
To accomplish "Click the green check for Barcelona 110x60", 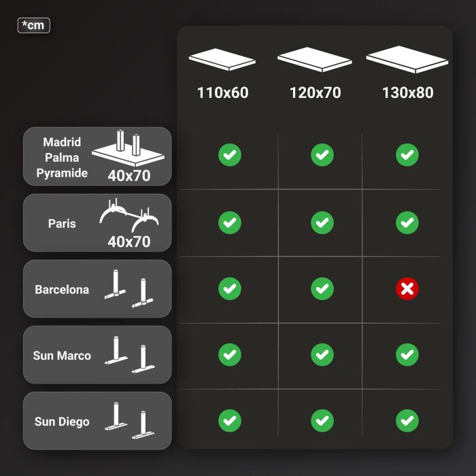I will pos(230,289).
